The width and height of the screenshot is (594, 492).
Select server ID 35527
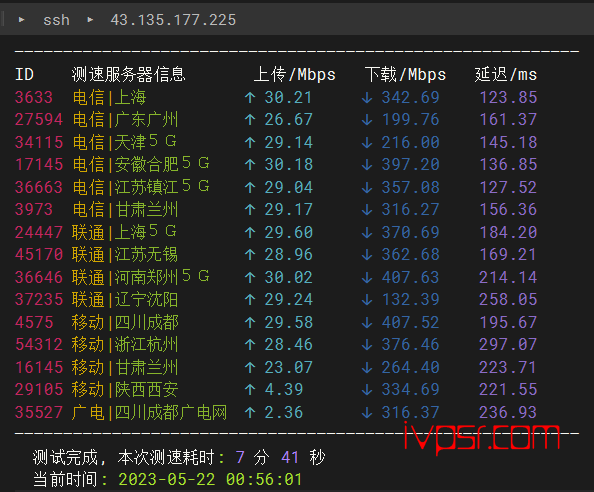39,412
